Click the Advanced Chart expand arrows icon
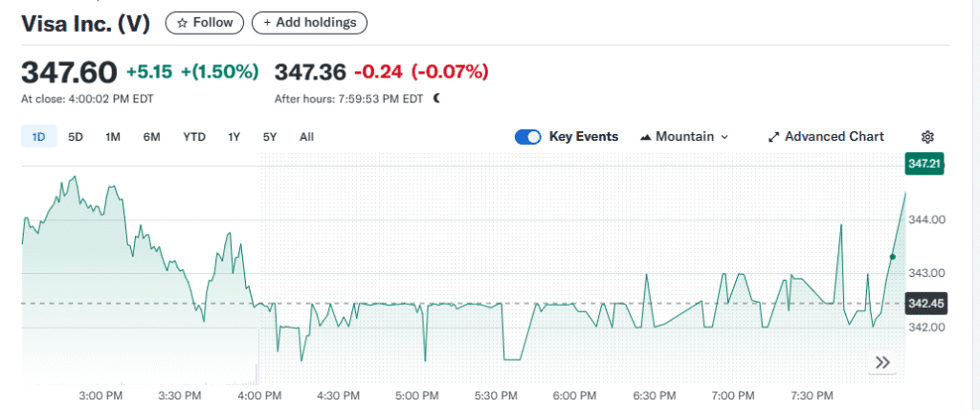 (773, 136)
